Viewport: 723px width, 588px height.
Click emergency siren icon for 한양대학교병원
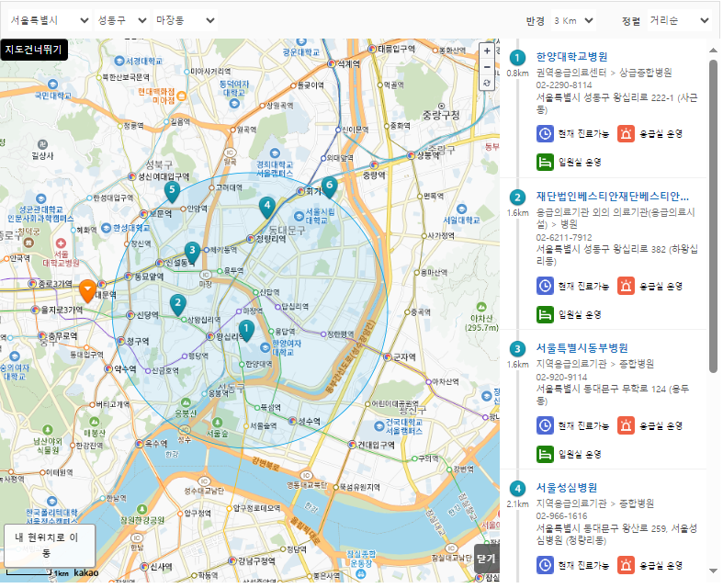pyautogui.click(x=626, y=134)
